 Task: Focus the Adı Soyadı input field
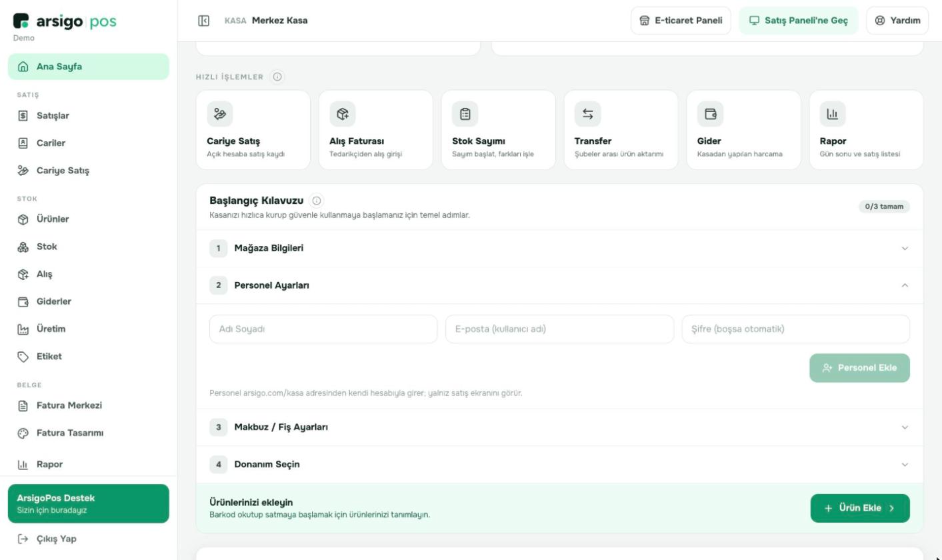coord(323,329)
